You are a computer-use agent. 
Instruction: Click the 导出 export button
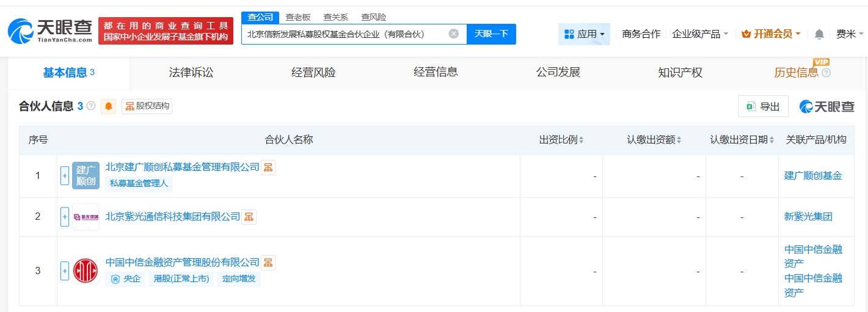pyautogui.click(x=763, y=106)
